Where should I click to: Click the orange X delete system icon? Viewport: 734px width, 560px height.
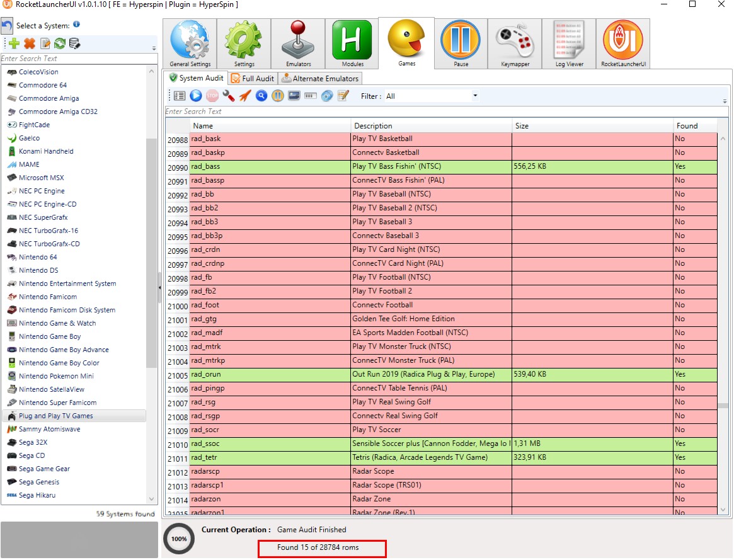pyautogui.click(x=30, y=43)
